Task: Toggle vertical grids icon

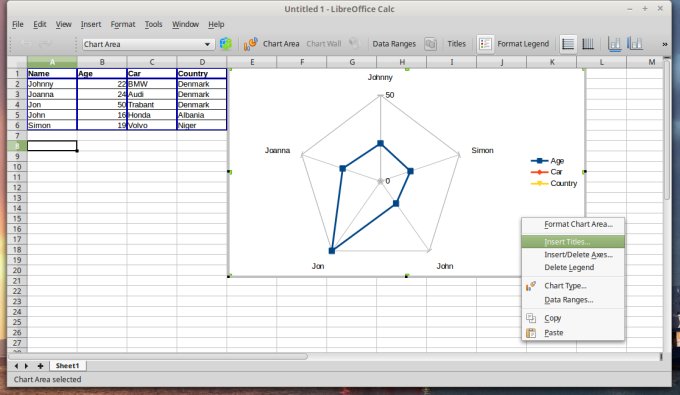Action: coord(588,44)
